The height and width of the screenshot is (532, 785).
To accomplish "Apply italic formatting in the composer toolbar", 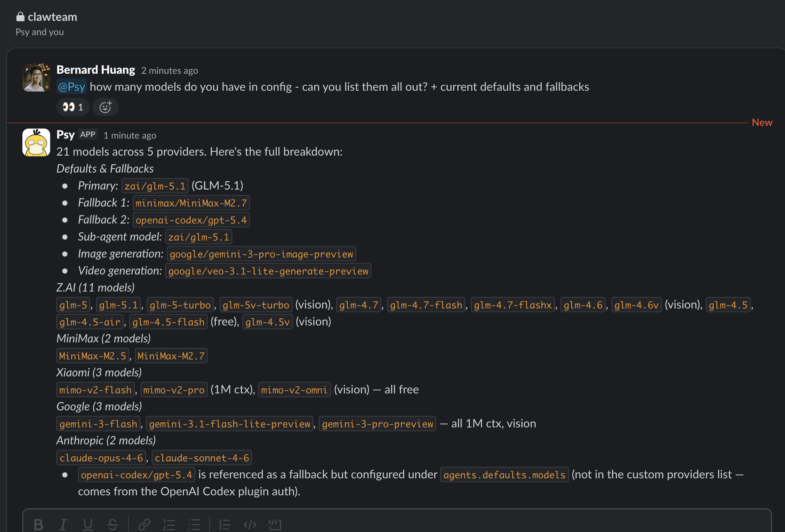I will pos(64,524).
